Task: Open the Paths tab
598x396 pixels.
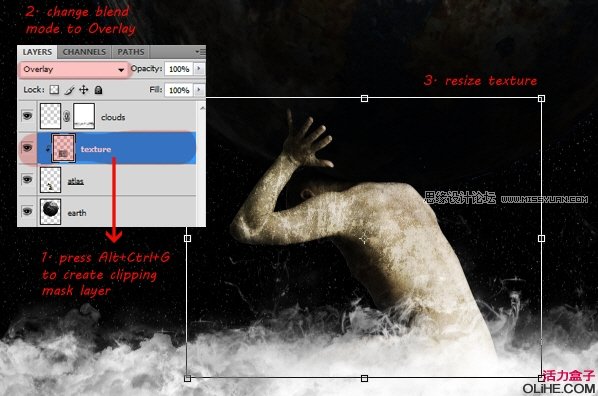Action: 130,52
